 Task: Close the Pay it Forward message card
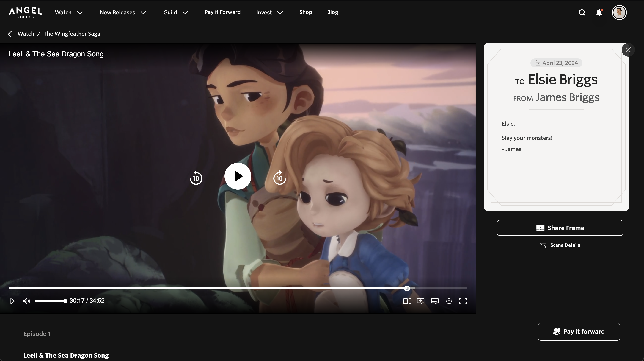pyautogui.click(x=628, y=50)
